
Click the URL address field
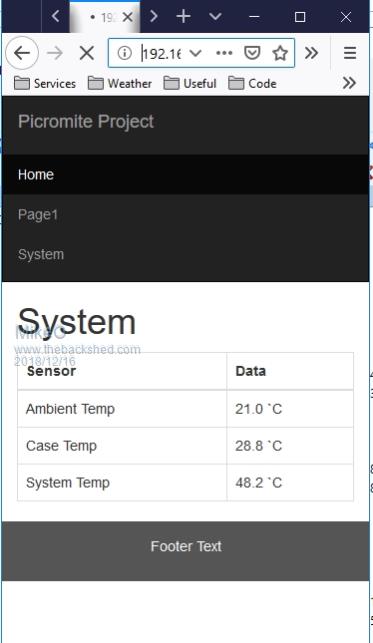(161, 53)
